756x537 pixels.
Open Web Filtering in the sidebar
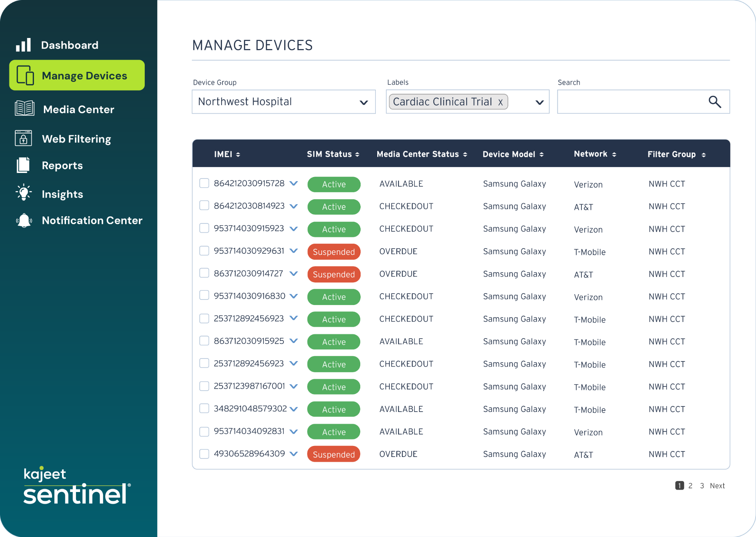(76, 139)
